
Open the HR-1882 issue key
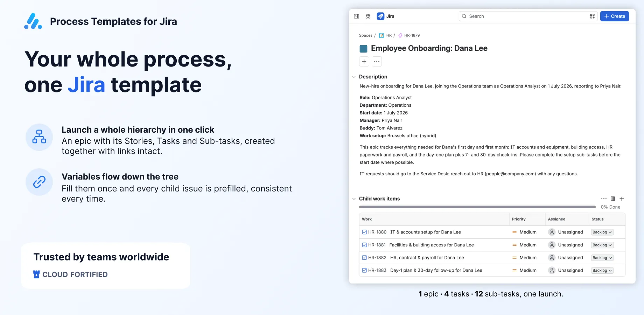point(377,258)
